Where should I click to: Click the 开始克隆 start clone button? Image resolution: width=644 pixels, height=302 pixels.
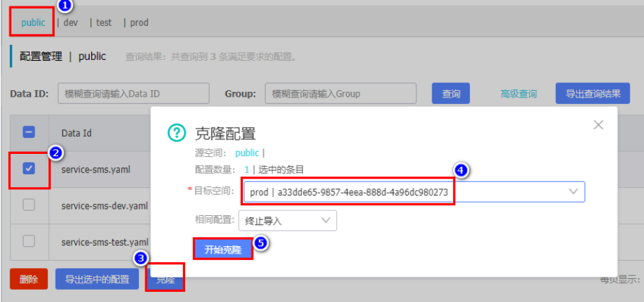(223, 249)
